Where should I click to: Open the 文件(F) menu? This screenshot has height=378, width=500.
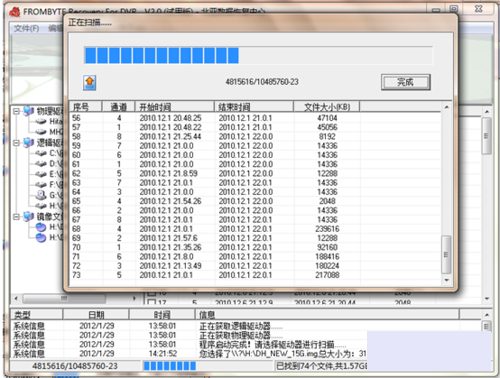[26, 28]
